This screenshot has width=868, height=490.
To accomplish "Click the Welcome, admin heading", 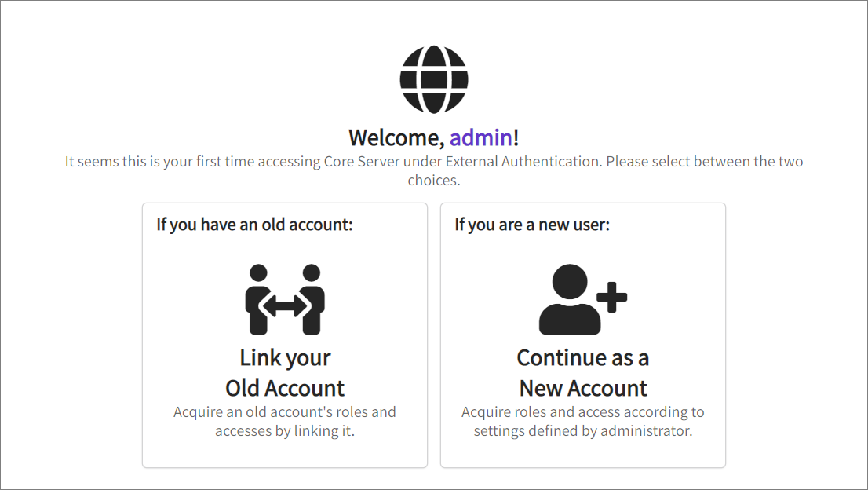I will pos(435,137).
